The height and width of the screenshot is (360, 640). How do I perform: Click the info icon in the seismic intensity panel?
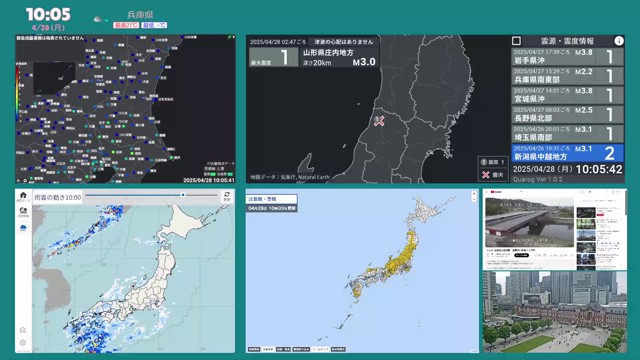point(619,41)
